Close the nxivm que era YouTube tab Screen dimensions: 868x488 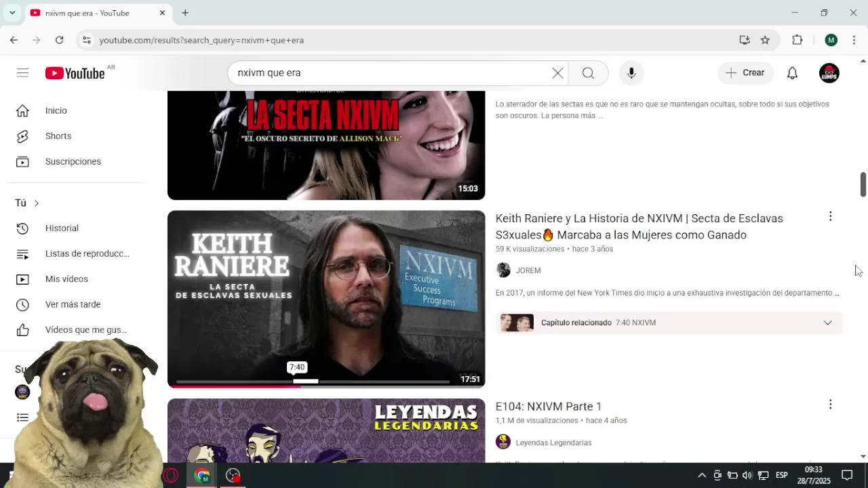tap(162, 13)
